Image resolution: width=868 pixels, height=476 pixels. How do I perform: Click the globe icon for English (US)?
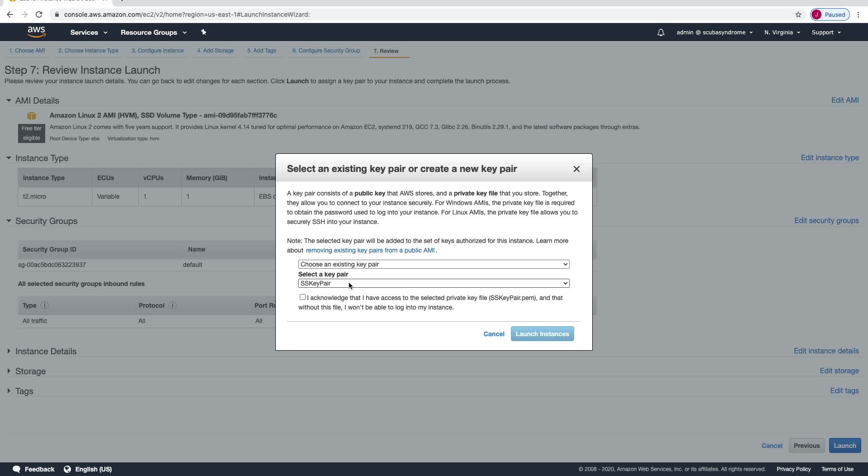pyautogui.click(x=67, y=469)
